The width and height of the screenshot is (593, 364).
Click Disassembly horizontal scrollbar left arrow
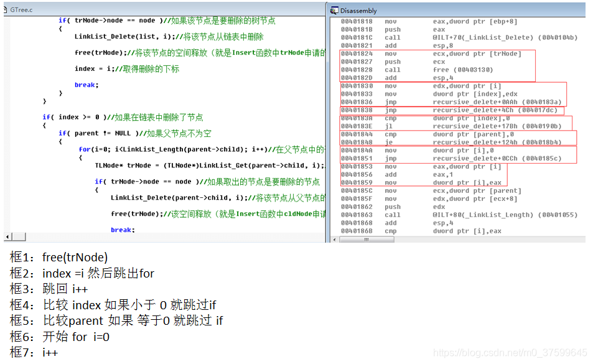point(334,240)
